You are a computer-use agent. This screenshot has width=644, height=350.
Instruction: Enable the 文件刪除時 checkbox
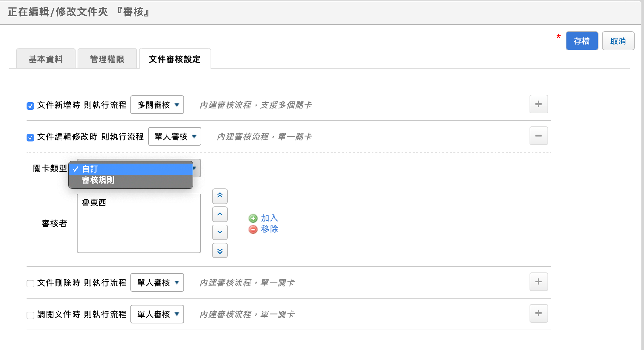31,283
